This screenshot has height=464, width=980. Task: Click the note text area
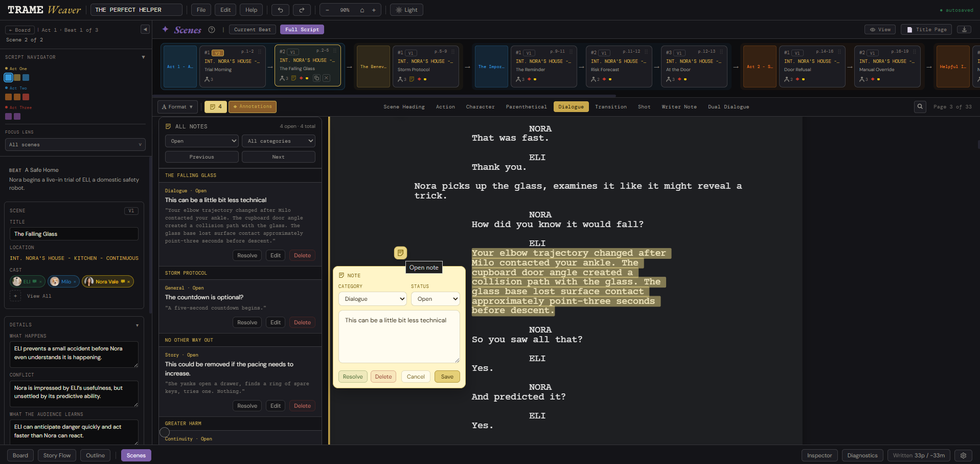[399, 337]
